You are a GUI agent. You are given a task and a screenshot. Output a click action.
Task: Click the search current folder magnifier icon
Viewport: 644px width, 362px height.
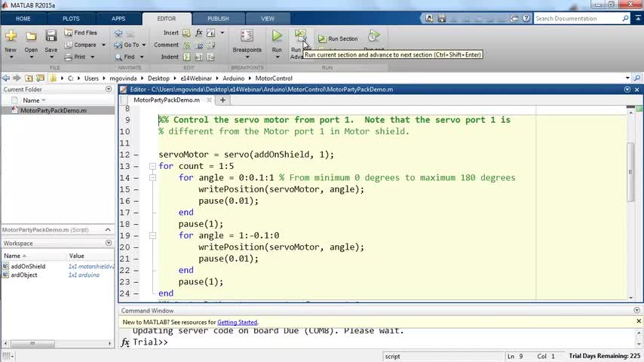(x=637, y=78)
